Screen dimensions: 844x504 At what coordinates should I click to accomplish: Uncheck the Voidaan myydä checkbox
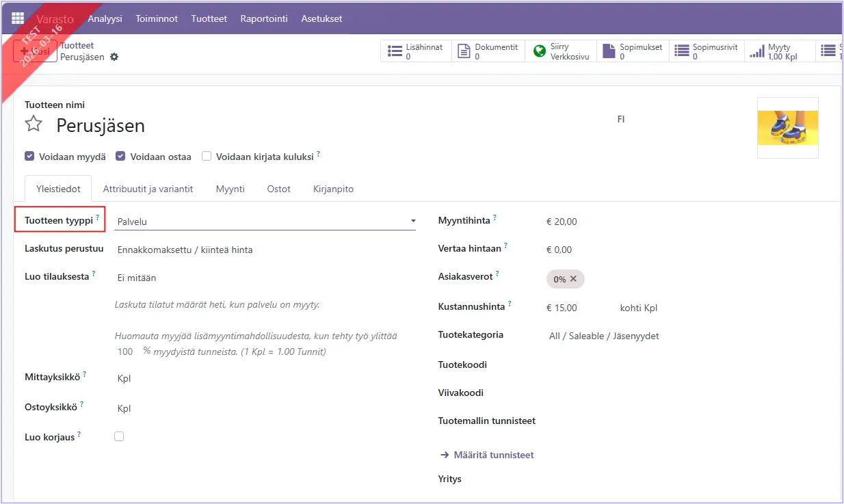point(29,157)
